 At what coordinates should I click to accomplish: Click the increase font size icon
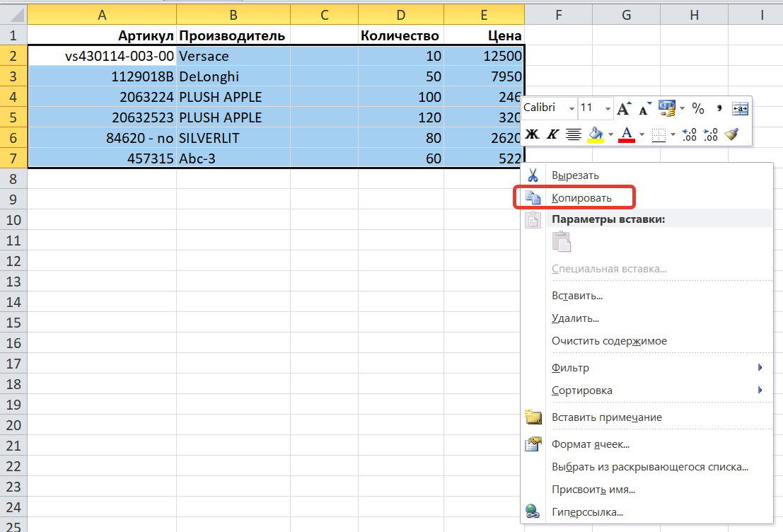click(624, 108)
